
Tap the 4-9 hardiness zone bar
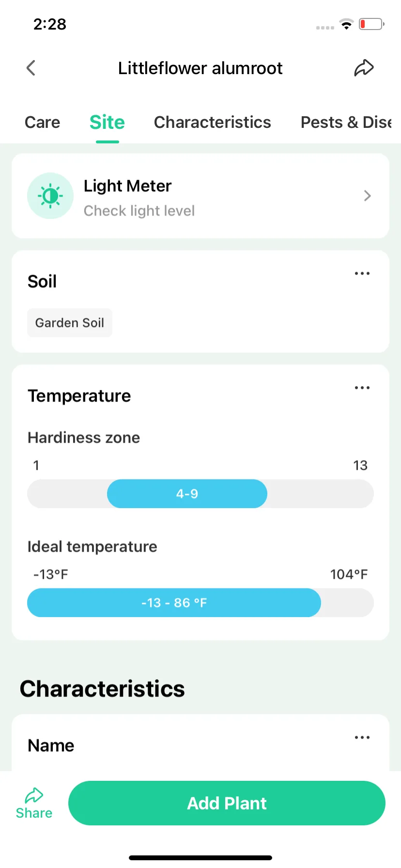click(187, 494)
